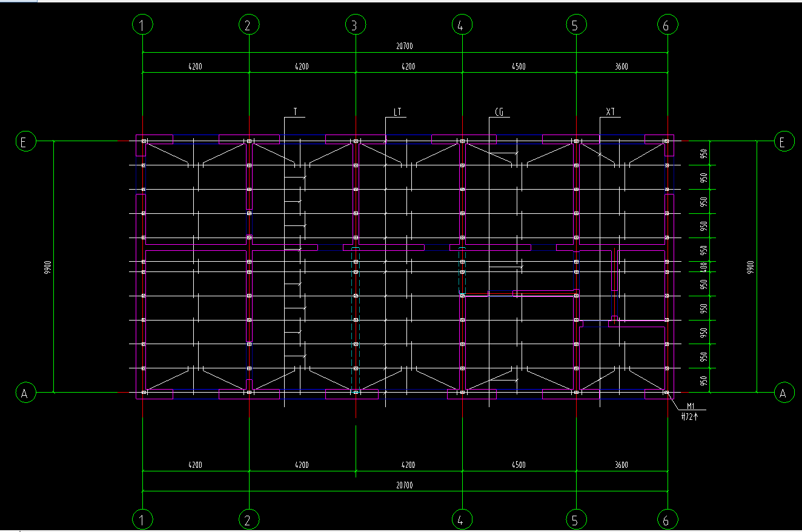Click the M1 annotation label
The image size is (802, 532).
tap(691, 406)
